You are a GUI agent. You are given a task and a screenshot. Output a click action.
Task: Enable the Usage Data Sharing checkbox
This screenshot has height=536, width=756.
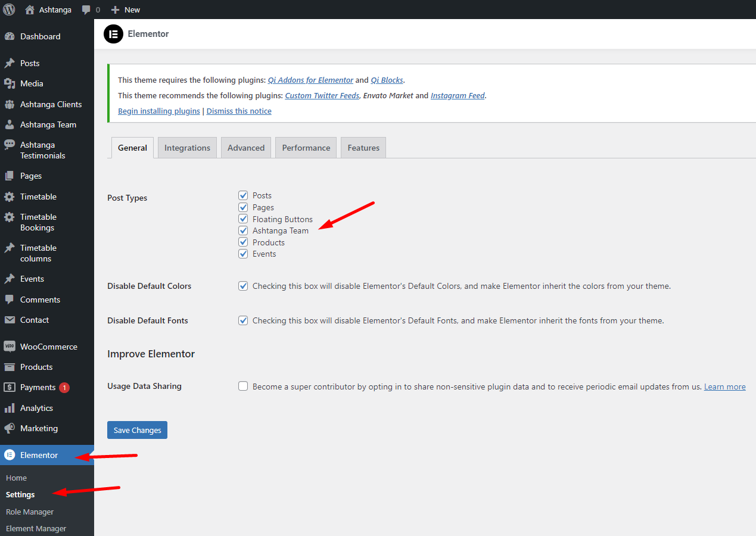pyautogui.click(x=243, y=386)
